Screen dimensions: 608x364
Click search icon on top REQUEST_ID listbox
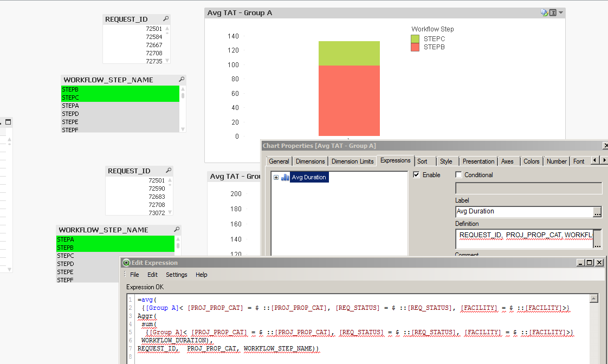[x=166, y=19]
